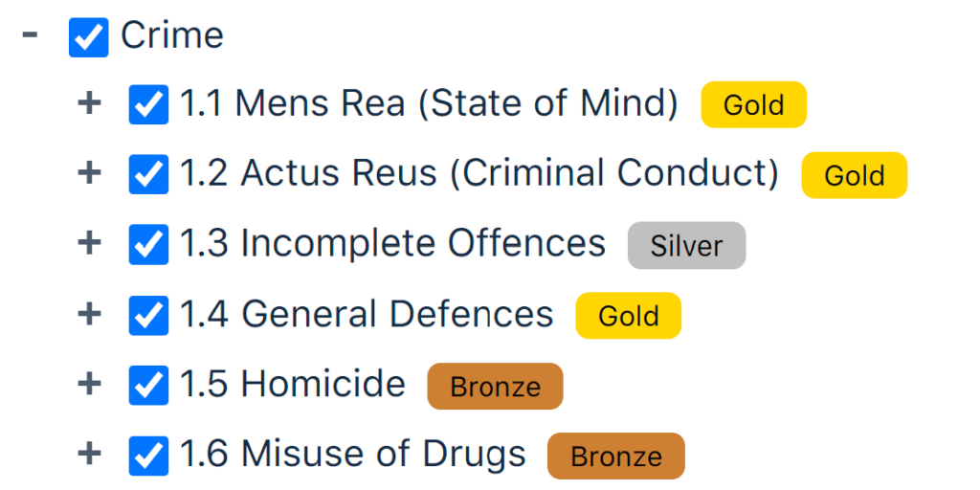Toggle the 1.2 Actus Reus checkbox
980x490 pixels.
tap(148, 175)
